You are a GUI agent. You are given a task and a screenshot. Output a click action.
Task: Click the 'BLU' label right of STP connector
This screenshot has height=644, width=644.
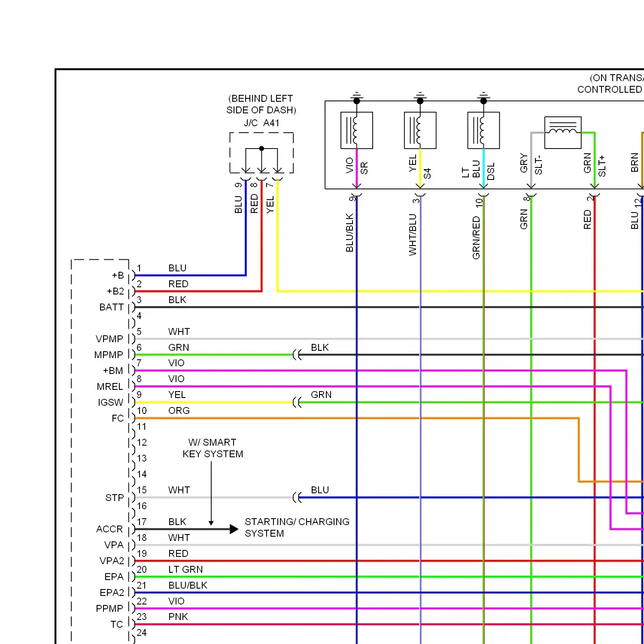(320, 490)
